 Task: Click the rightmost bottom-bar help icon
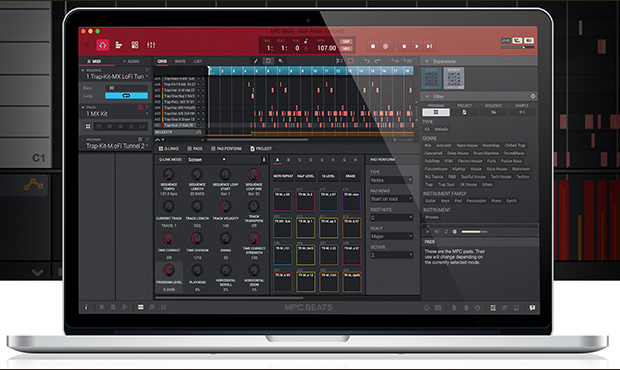pos(532,308)
